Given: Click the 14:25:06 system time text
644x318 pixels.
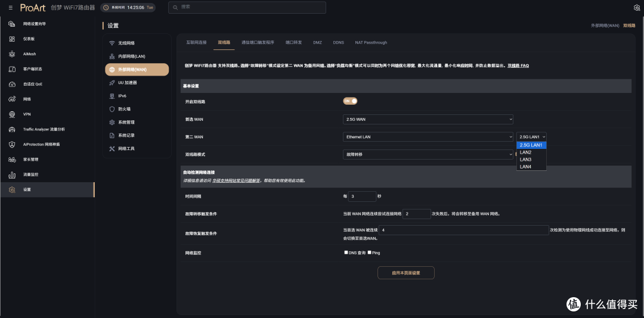Looking at the screenshot, I should (135, 7).
